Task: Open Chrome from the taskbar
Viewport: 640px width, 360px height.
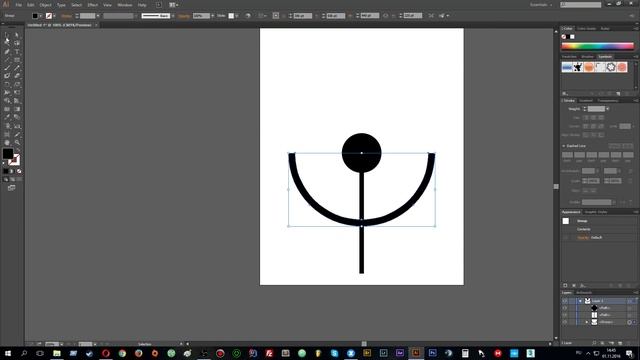Action: [122, 353]
